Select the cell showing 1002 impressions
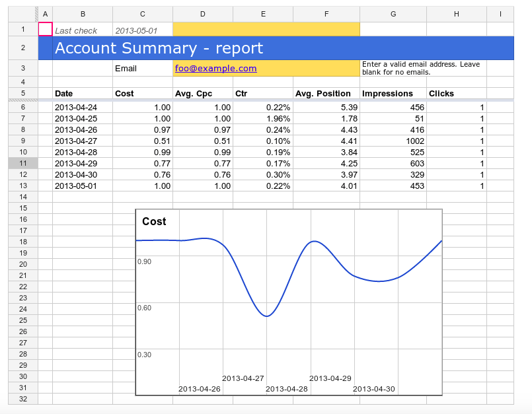The image size is (532, 414). pos(393,141)
